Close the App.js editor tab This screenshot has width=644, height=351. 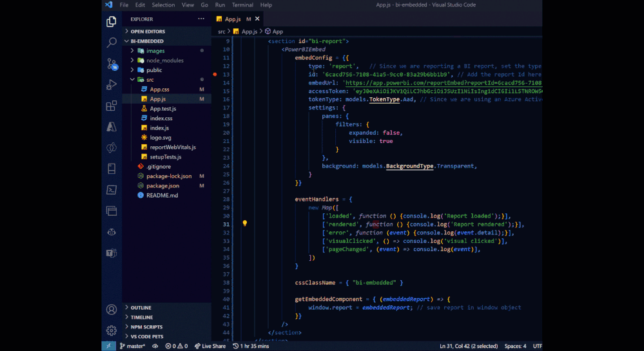[x=257, y=19]
